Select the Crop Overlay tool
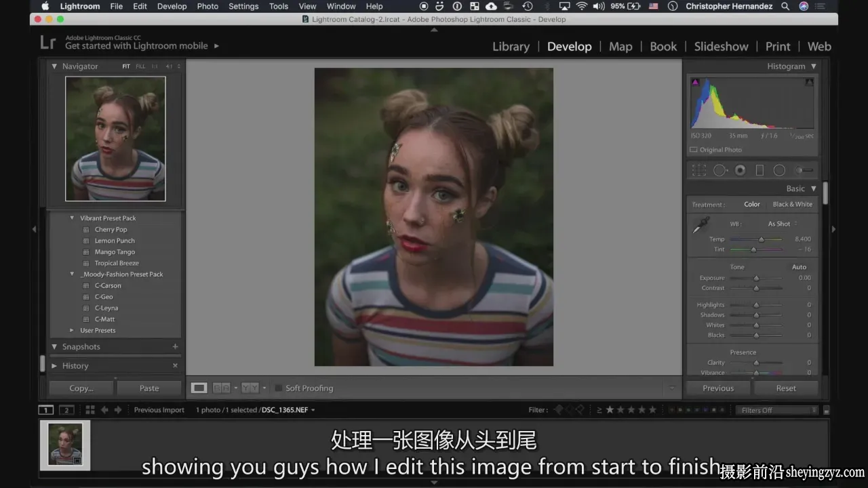The image size is (868, 488). (699, 170)
